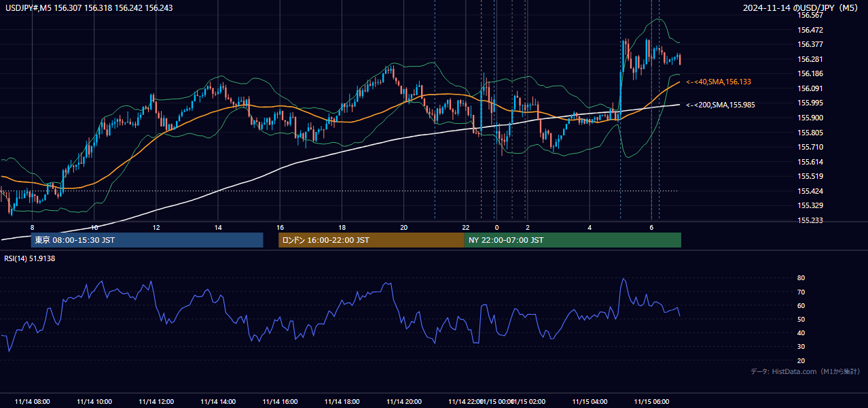Click the 155.805 price axis label

[x=810, y=133]
